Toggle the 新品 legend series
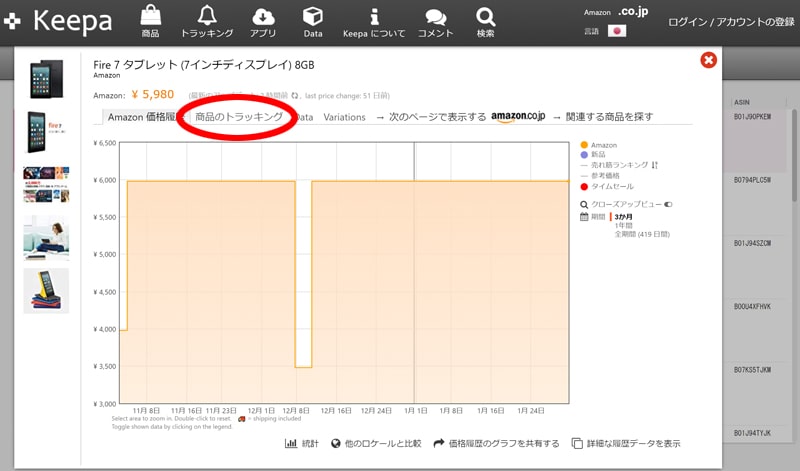 click(593, 155)
